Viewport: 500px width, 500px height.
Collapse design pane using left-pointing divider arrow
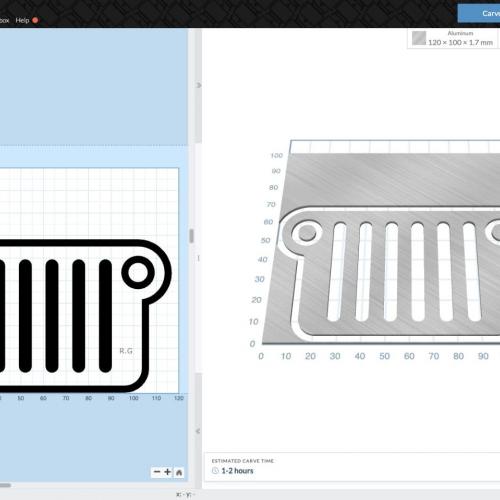coord(198,431)
